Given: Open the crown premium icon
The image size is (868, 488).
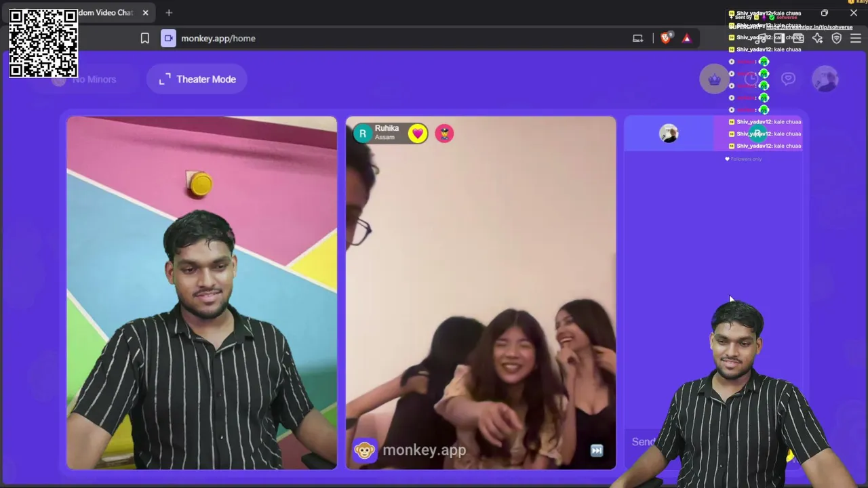Looking at the screenshot, I should pos(714,79).
